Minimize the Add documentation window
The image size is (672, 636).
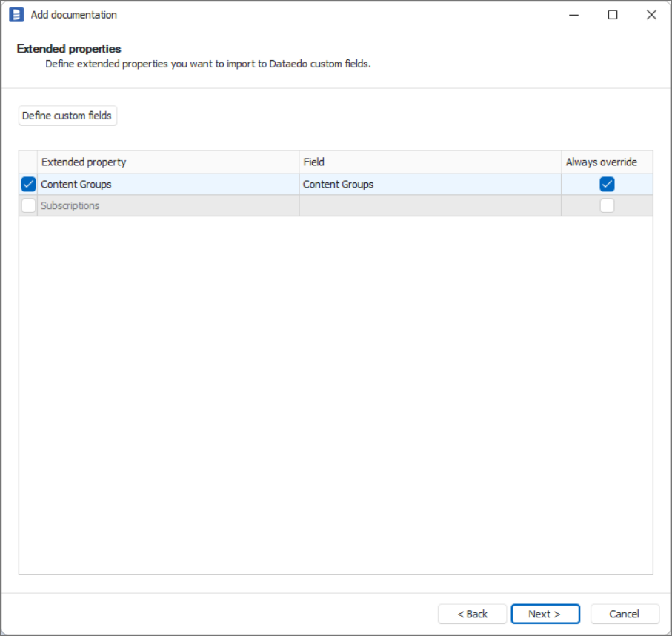(572, 14)
